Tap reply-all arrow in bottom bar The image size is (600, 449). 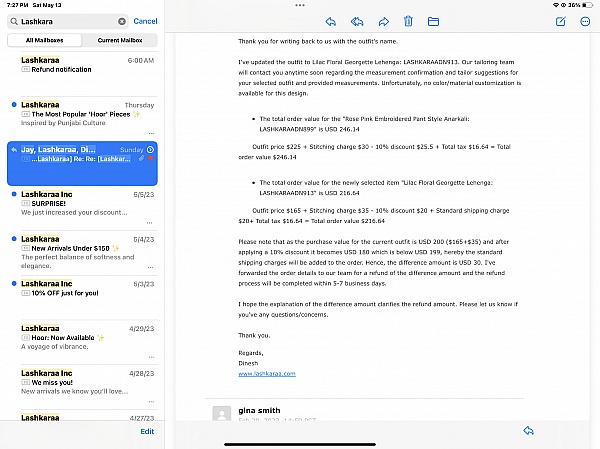[528, 430]
